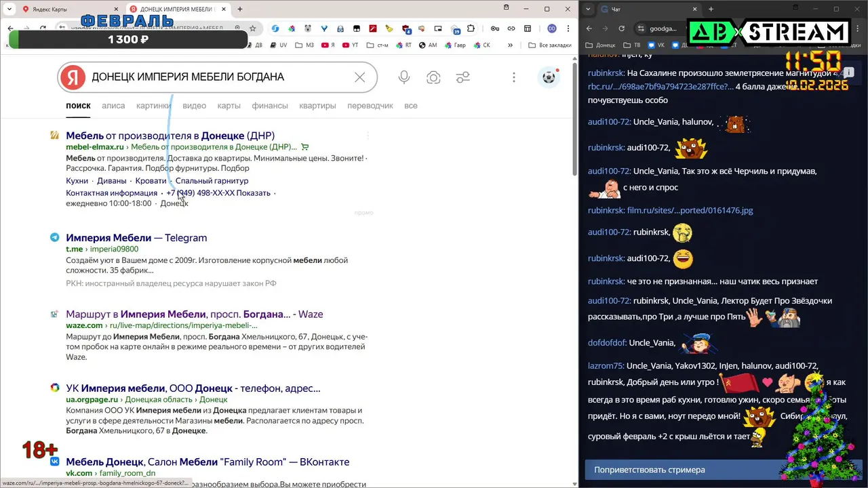The image size is (868, 488).
Task: Open the ДВ bookmark folder
Action: coord(254,45)
